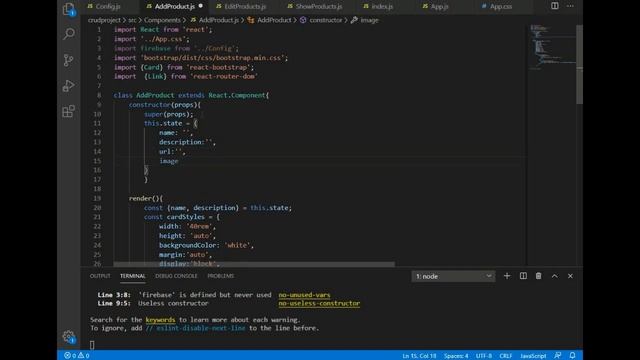
Task: Open the Manage settings gear
Action: click(x=69, y=337)
